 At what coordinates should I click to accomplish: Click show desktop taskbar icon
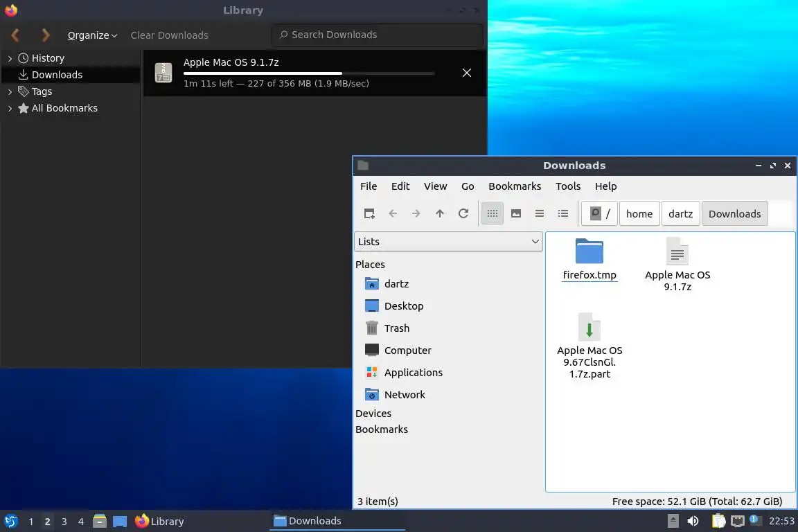(x=120, y=522)
